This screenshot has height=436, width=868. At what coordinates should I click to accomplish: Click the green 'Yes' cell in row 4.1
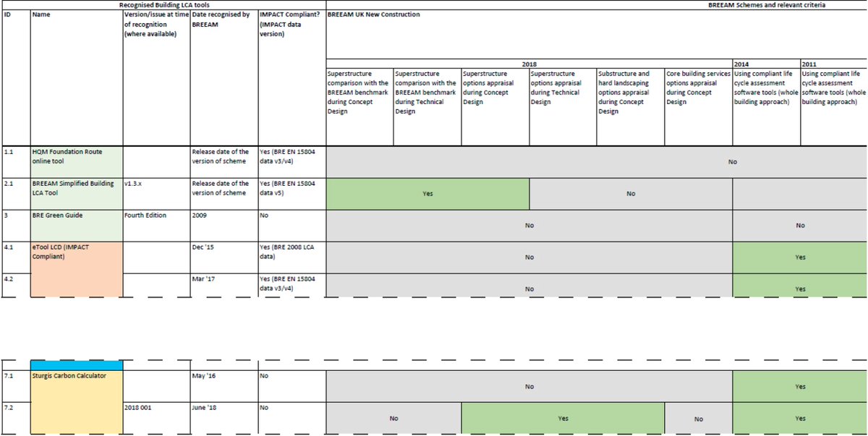(800, 257)
